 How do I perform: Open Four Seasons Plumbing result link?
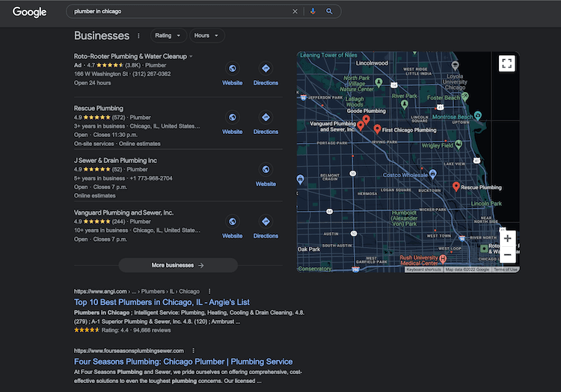183,361
